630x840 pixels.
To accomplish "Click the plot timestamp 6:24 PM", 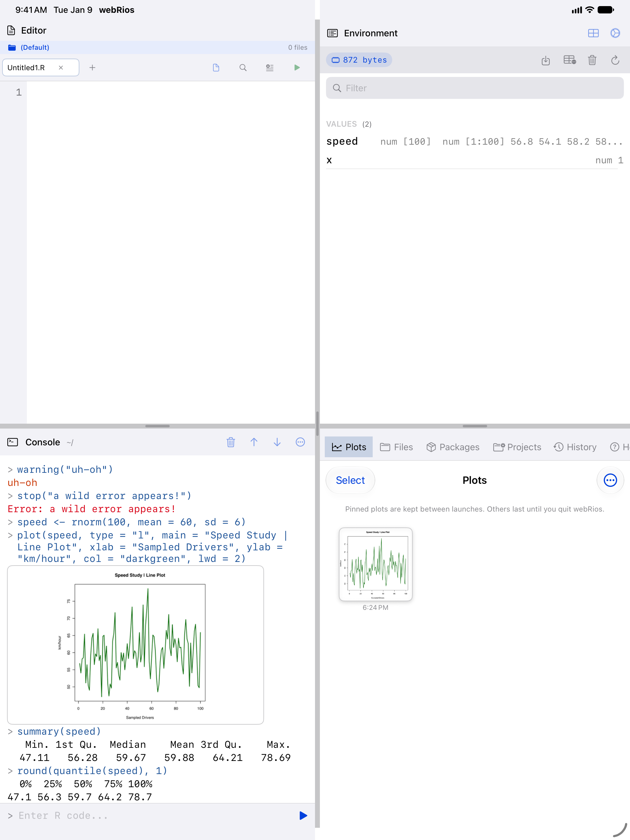I will click(x=375, y=608).
